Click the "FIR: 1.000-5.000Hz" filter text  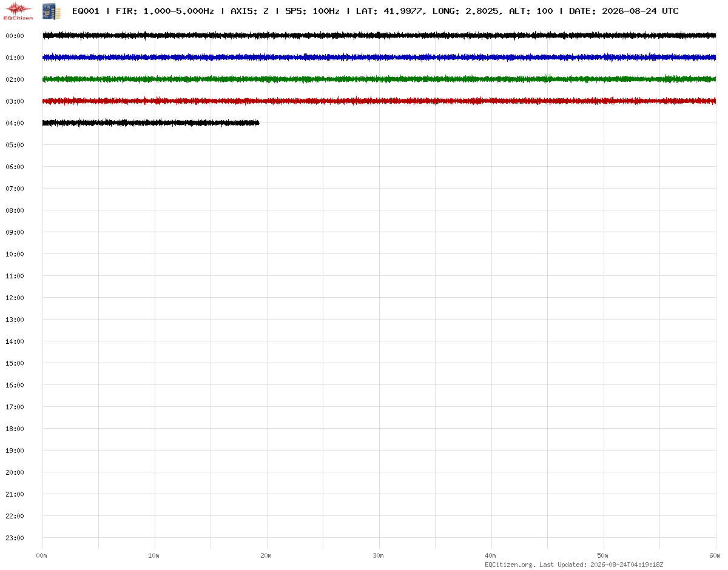pyautogui.click(x=164, y=12)
